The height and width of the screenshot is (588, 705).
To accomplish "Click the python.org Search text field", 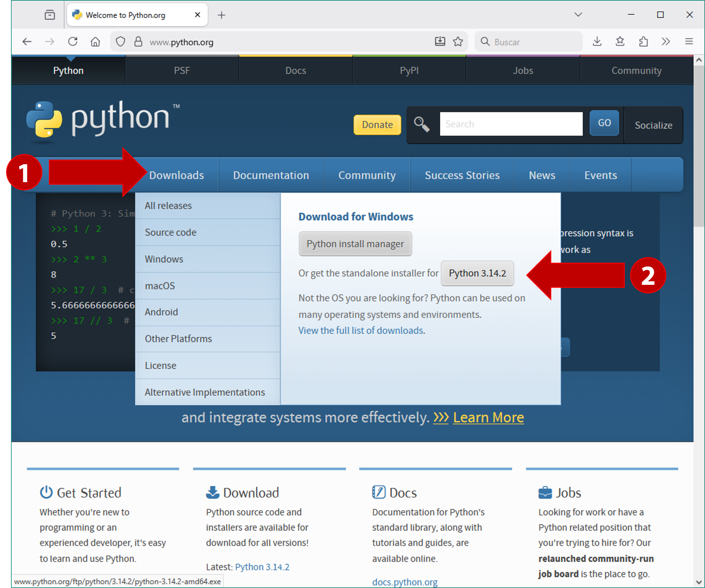I will click(511, 124).
